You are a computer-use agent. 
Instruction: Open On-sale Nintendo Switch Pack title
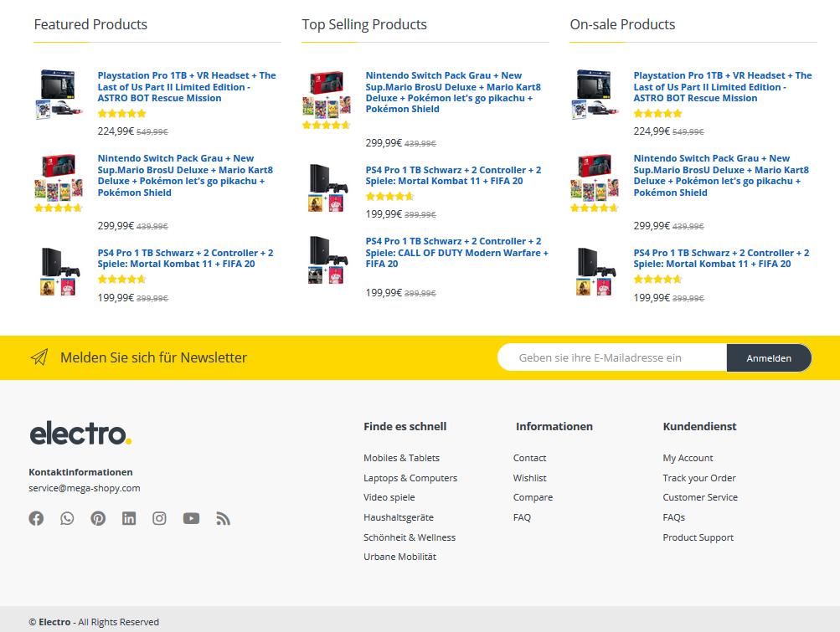point(721,175)
